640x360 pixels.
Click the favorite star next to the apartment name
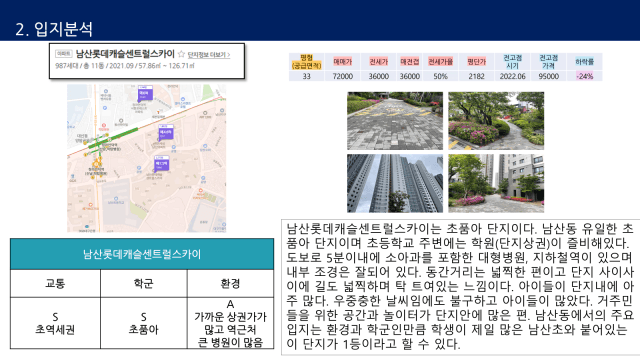(x=181, y=54)
